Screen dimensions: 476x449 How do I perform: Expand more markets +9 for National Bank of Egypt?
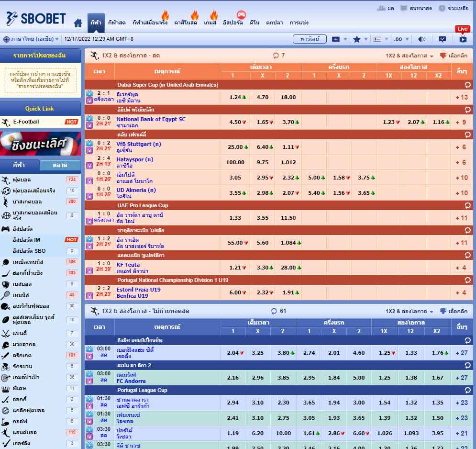coord(461,122)
